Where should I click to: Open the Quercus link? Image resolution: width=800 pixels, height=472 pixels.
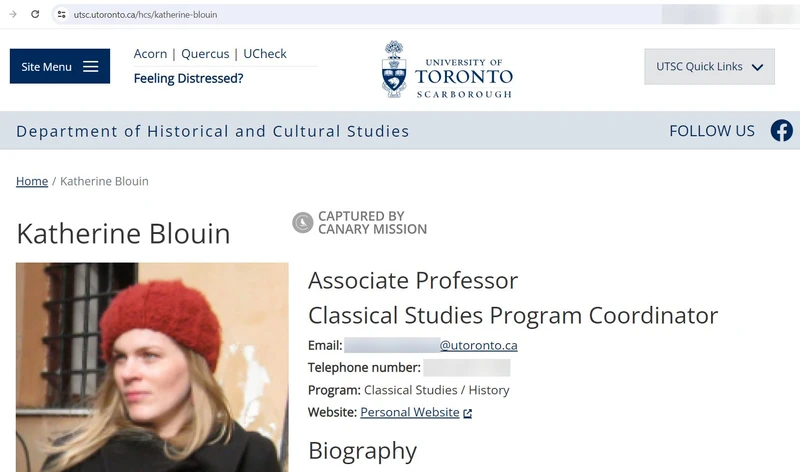tap(205, 54)
